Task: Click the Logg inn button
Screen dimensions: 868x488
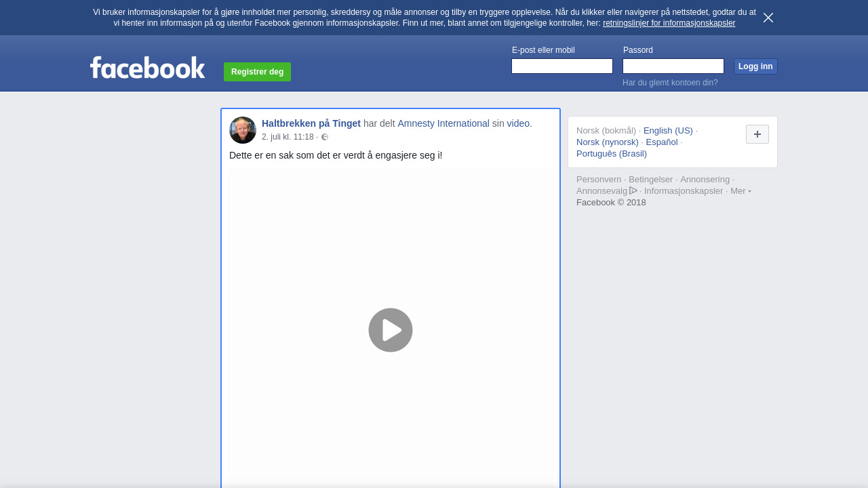Action: point(755,66)
